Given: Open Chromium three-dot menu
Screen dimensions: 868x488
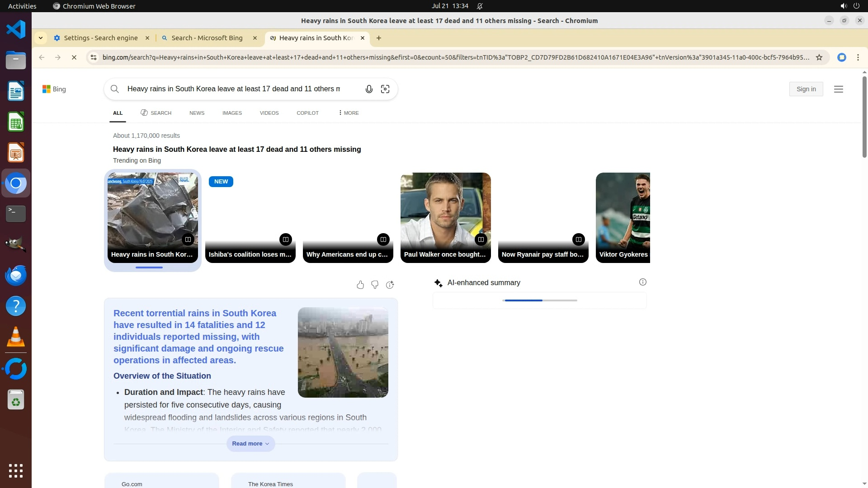Looking at the screenshot, I should coord(858,57).
